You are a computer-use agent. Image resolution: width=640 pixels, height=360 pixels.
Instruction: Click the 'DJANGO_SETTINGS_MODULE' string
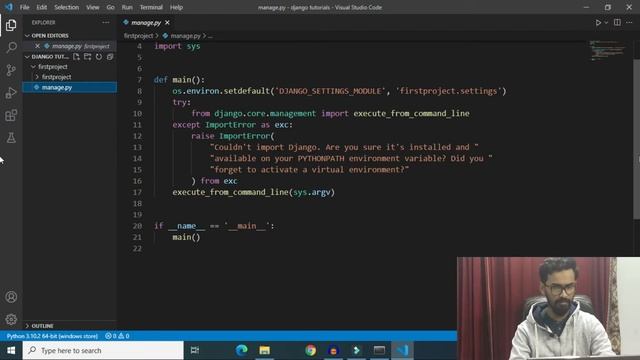click(330, 91)
